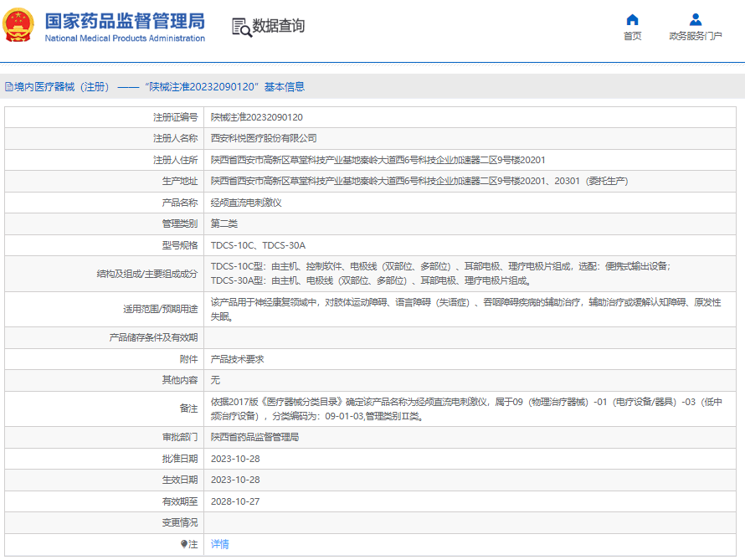The image size is (745, 560).
Task: Click the bullet icon beside 注
Action: [184, 544]
